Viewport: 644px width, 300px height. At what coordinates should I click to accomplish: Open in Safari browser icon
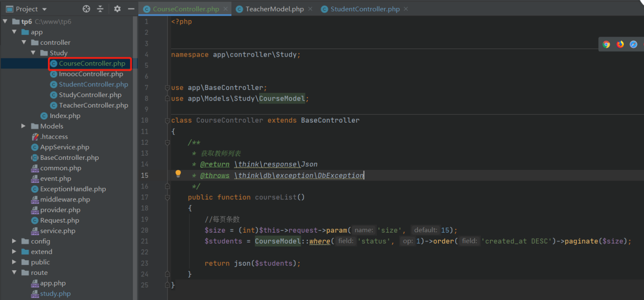(x=633, y=44)
